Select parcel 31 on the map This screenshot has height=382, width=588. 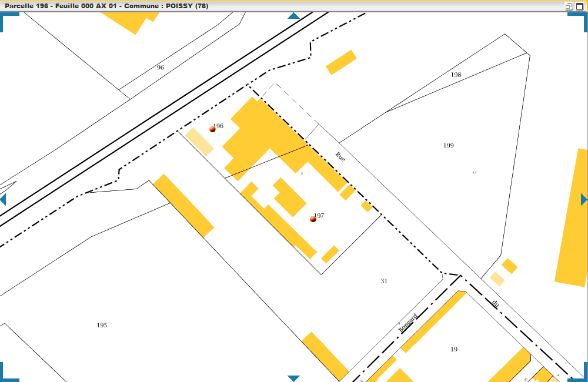click(384, 281)
